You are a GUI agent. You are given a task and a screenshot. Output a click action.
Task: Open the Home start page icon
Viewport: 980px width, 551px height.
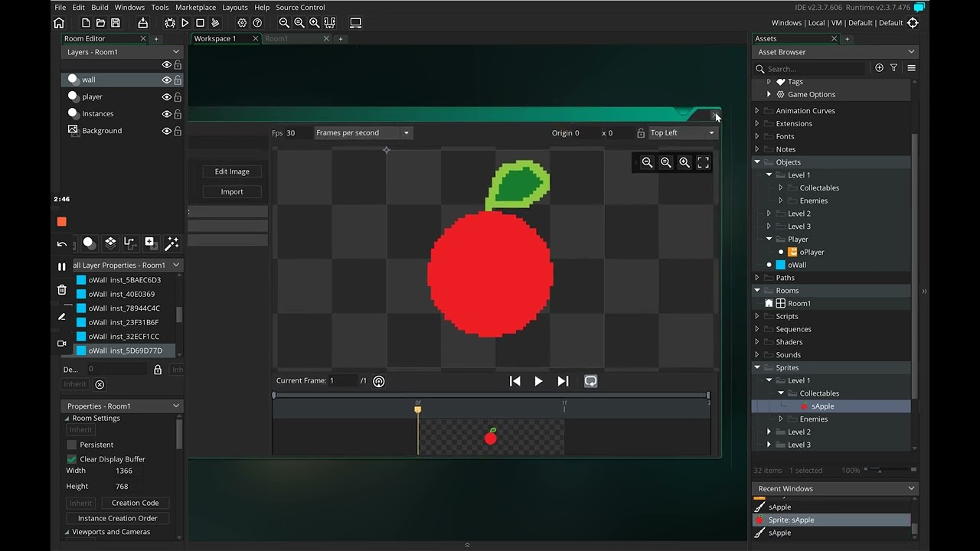59,23
